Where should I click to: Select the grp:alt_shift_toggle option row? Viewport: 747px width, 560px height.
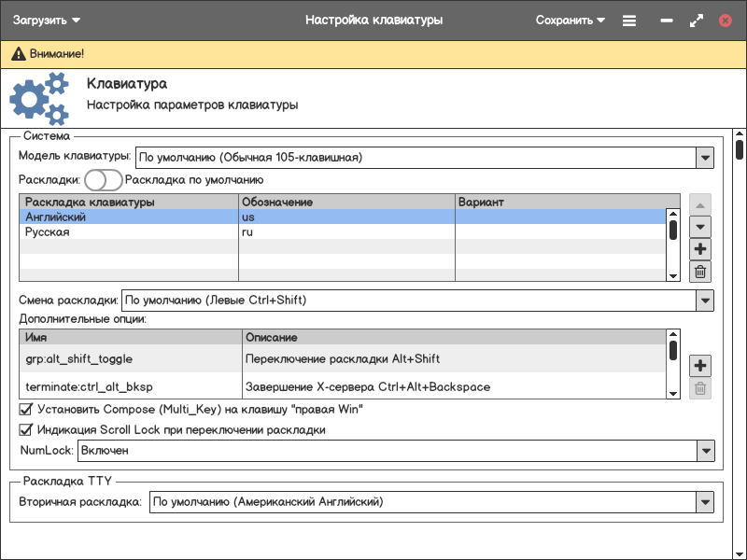tap(129, 358)
